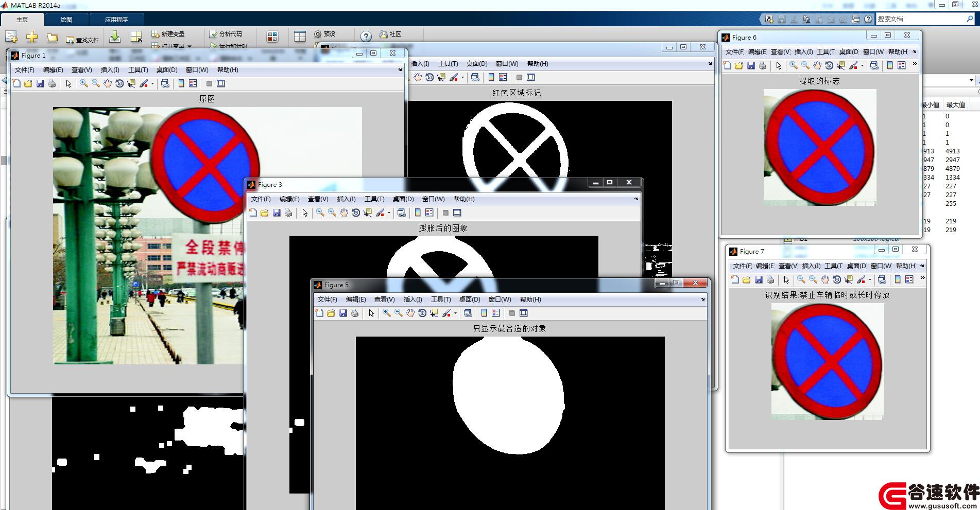Click New Figure icon in Figure 1 toolbar
This screenshot has height=510, width=980.
[16, 83]
